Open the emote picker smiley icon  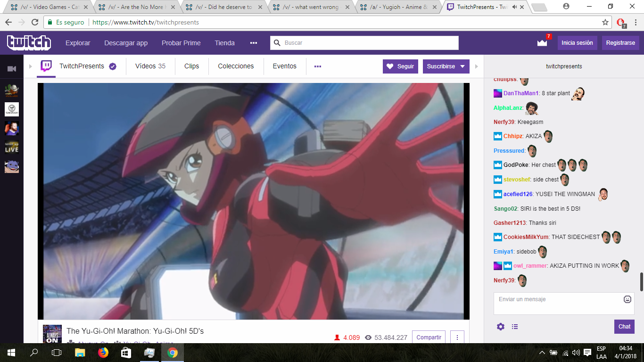(x=627, y=299)
